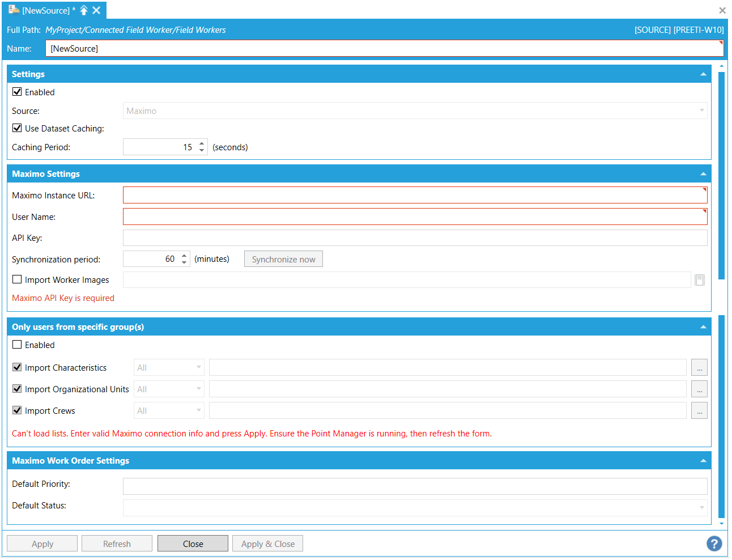Decrease Caching Period with down arrow
The image size is (732, 560).
[x=202, y=151]
